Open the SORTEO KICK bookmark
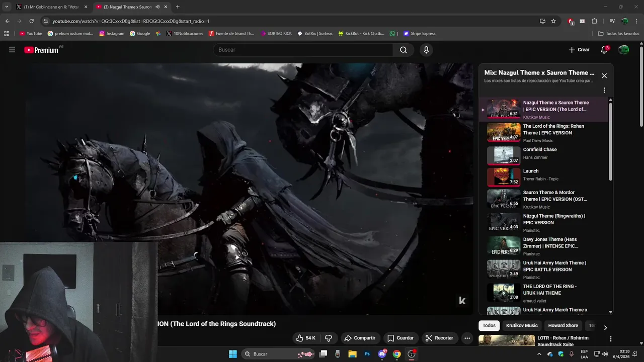This screenshot has width=644, height=362. point(276,34)
